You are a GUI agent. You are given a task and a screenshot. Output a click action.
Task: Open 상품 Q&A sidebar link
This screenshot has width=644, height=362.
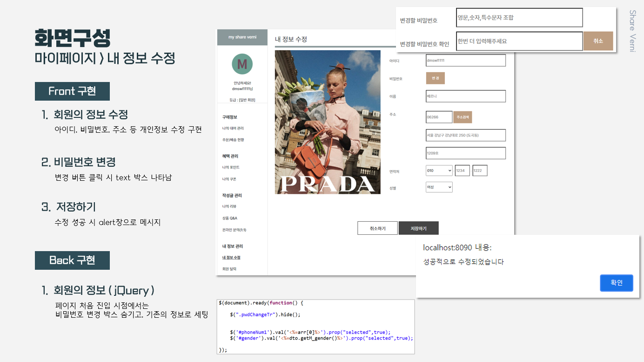pos(230,218)
